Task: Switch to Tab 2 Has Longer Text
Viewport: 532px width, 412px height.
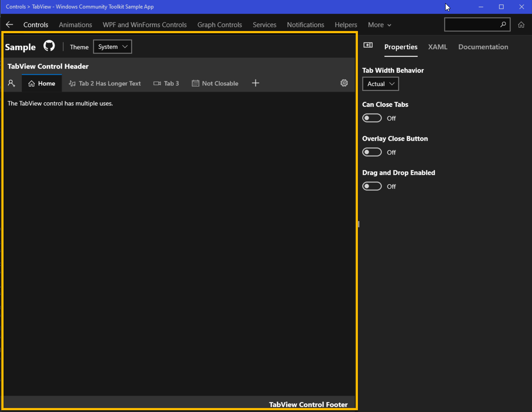Action: coord(105,83)
